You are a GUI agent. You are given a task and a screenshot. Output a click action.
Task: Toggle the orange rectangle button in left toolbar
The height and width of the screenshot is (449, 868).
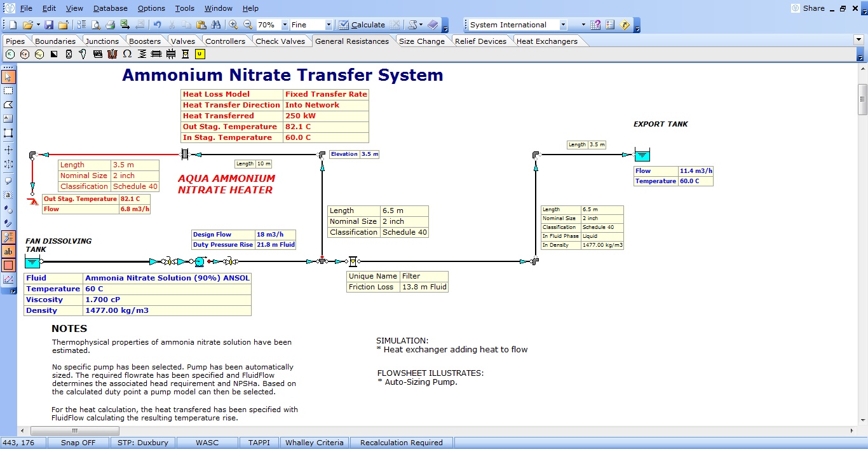(x=8, y=265)
